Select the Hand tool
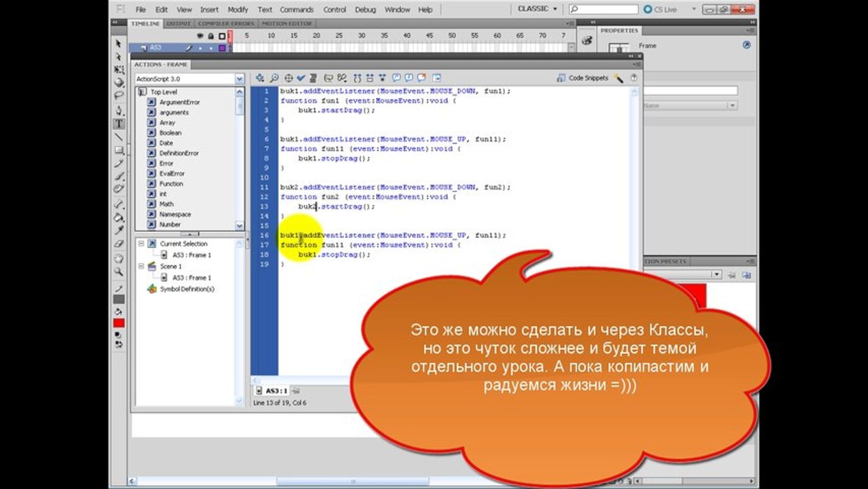 [x=119, y=258]
